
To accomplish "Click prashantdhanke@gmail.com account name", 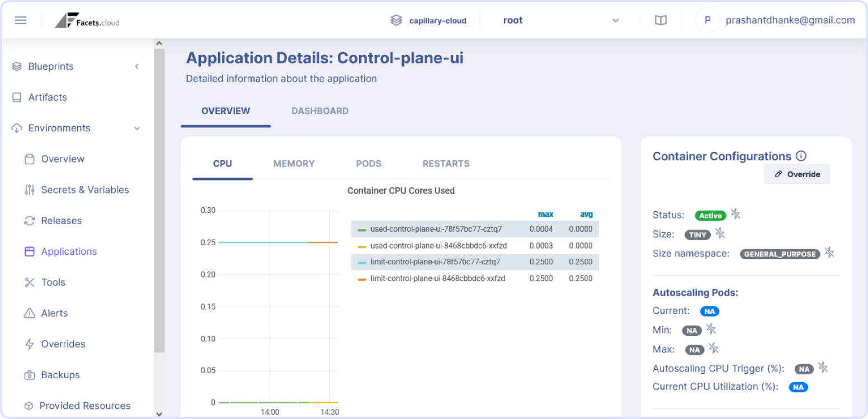I will coord(790,20).
